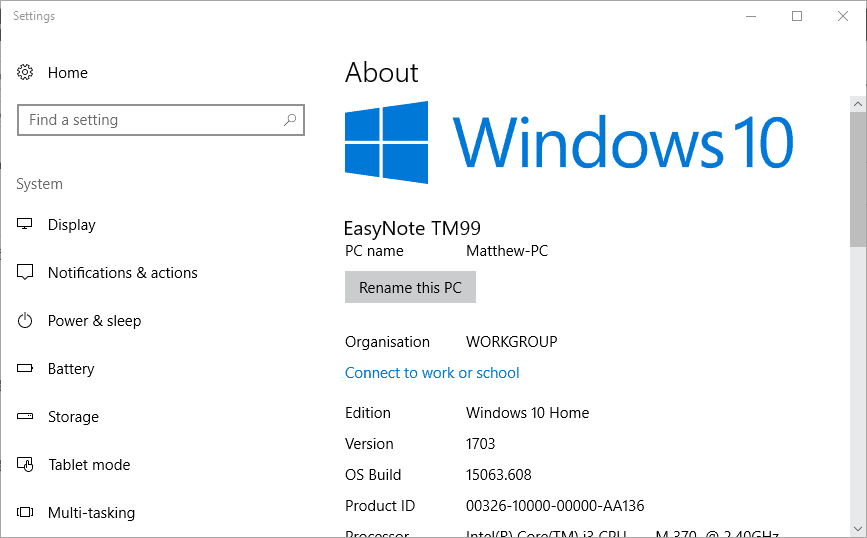Open the Connect to work or school link

point(432,373)
